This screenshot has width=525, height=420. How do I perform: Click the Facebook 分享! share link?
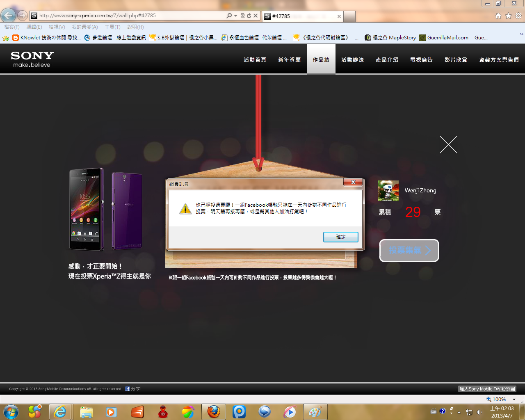point(133,389)
